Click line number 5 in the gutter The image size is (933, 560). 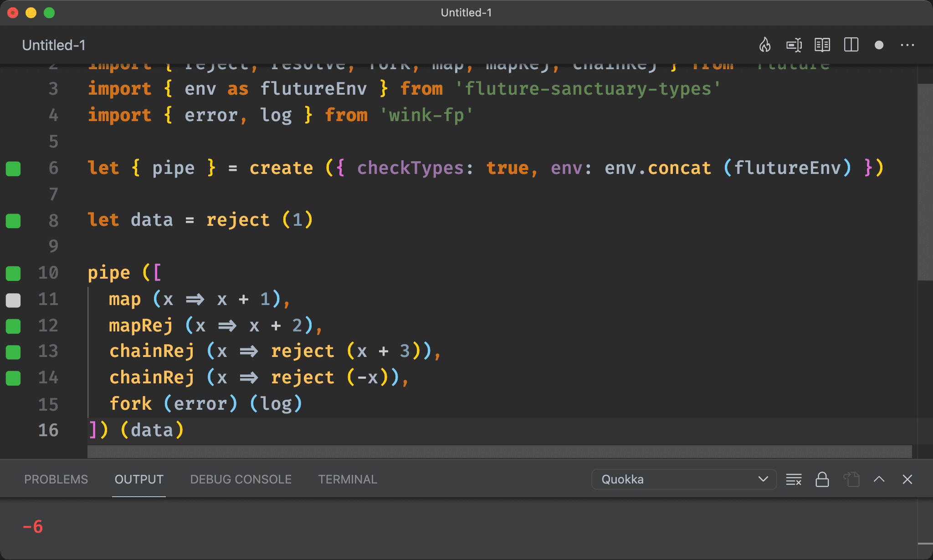pos(54,142)
